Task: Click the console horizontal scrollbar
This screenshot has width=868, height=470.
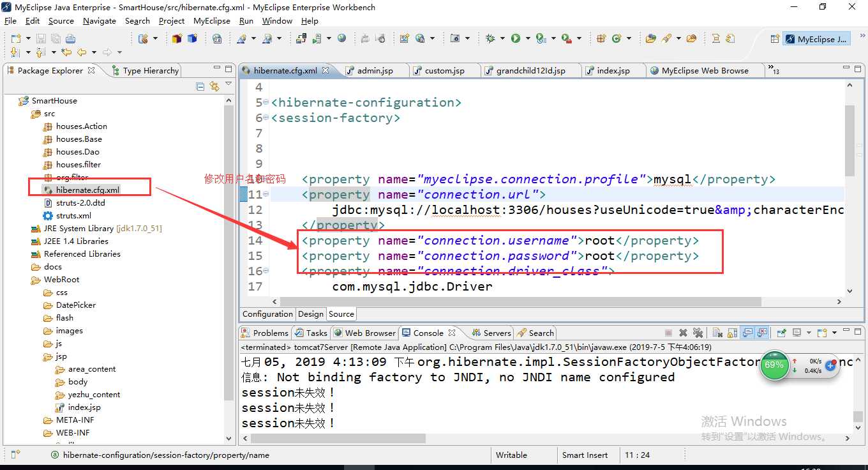Action: click(x=338, y=438)
